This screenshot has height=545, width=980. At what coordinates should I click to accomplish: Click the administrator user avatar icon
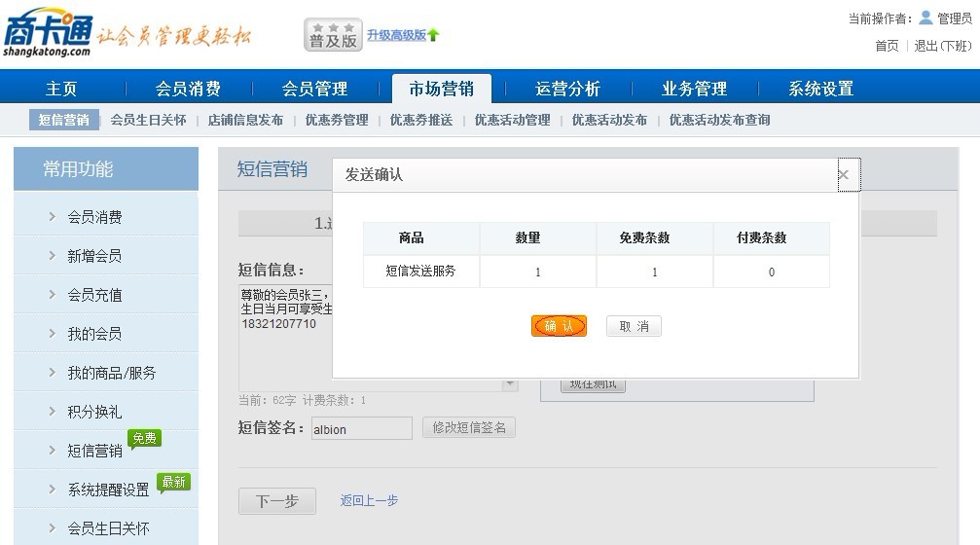926,18
